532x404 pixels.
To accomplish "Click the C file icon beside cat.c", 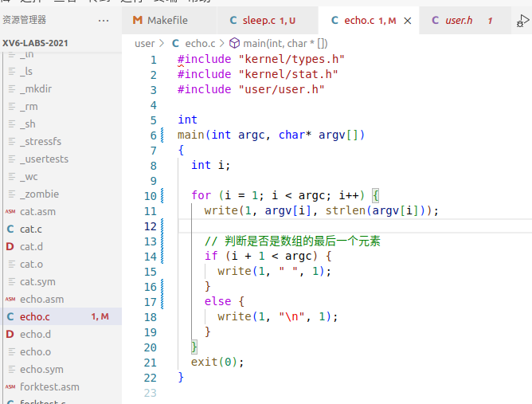I will tap(10, 229).
